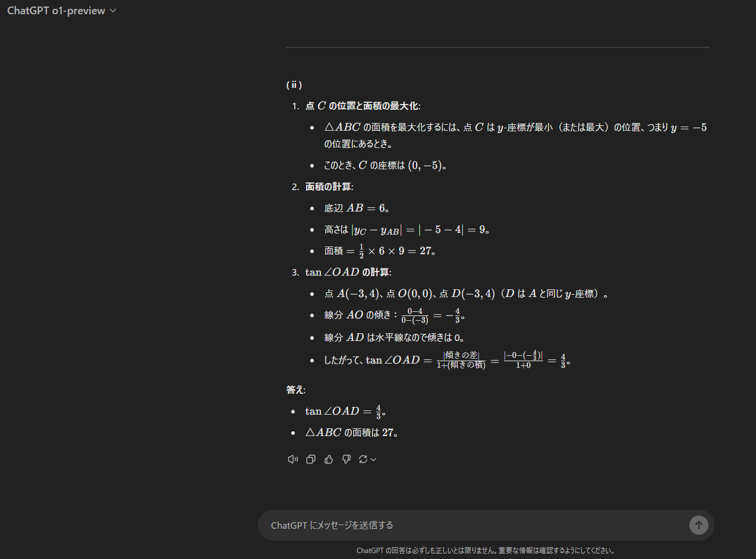
Task: Click the final answer 'tan∠OAD = 4/3'
Action: click(x=346, y=412)
